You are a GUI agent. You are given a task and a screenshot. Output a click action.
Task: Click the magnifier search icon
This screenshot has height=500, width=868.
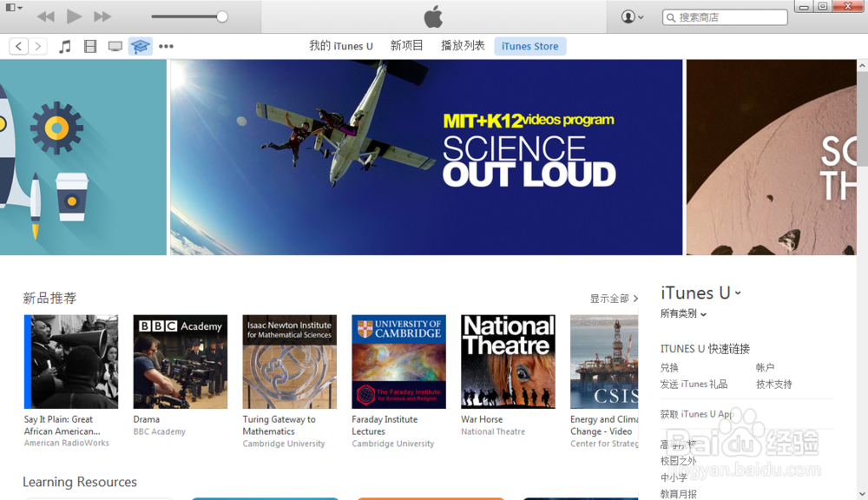[671, 17]
